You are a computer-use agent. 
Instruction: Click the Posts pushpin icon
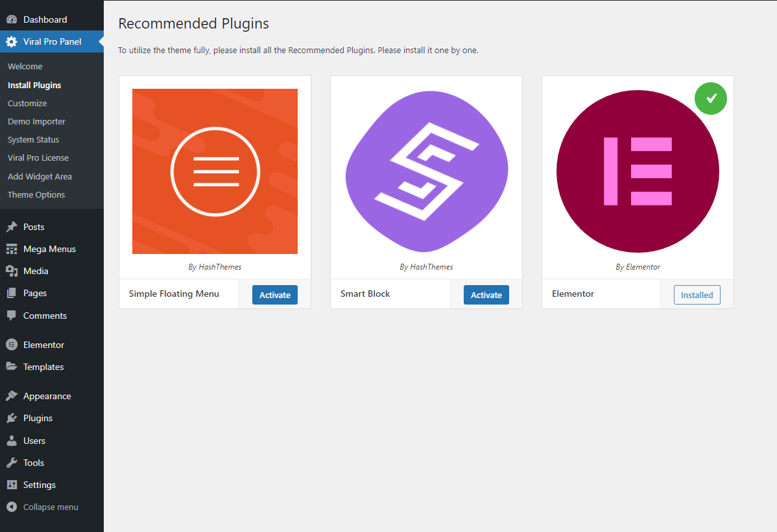[x=12, y=227]
